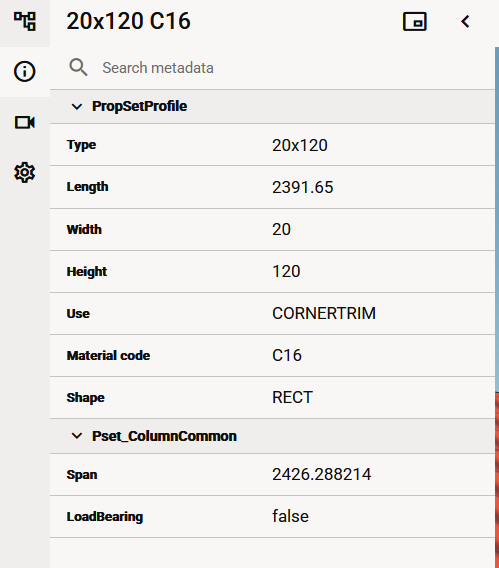Image resolution: width=499 pixels, height=568 pixels.
Task: Collapse the panel with left chevron
Action: pos(465,22)
